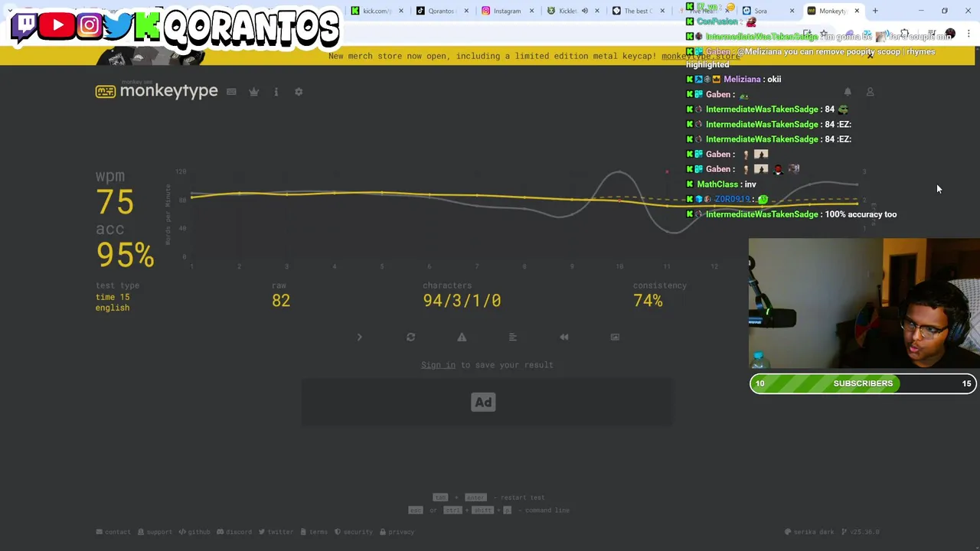Screen dimensions: 980x551
Task: Open the about info icon
Action: click(276, 92)
